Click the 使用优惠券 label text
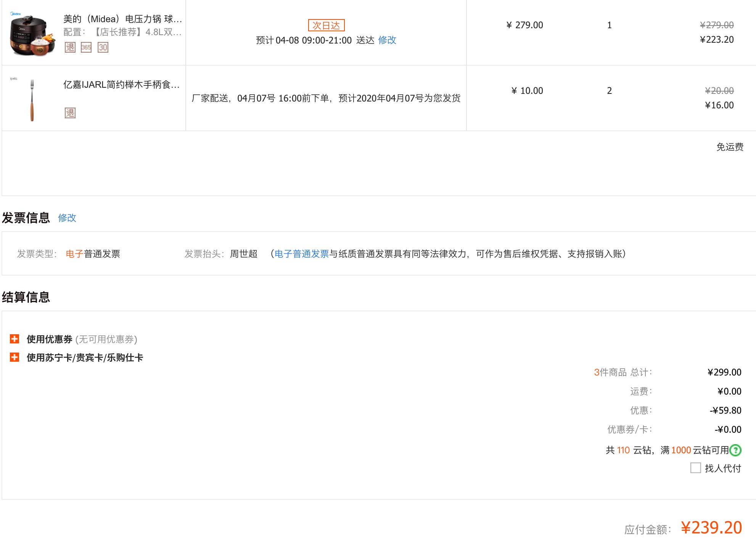The image size is (756, 538). tap(50, 339)
